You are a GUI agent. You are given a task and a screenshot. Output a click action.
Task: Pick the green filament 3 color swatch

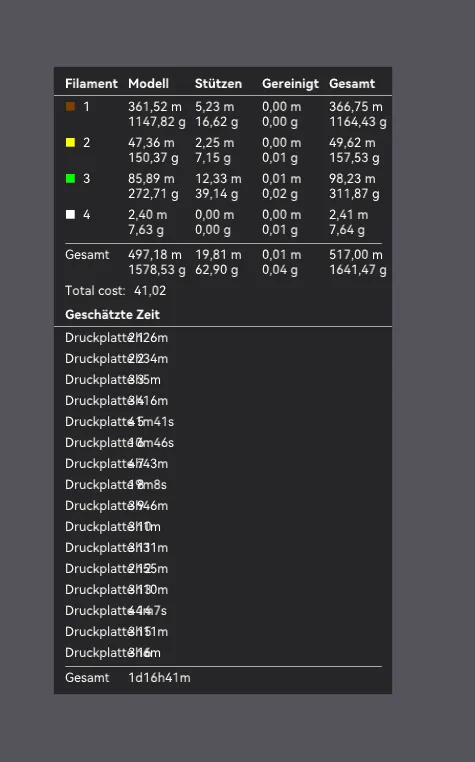(x=70, y=178)
